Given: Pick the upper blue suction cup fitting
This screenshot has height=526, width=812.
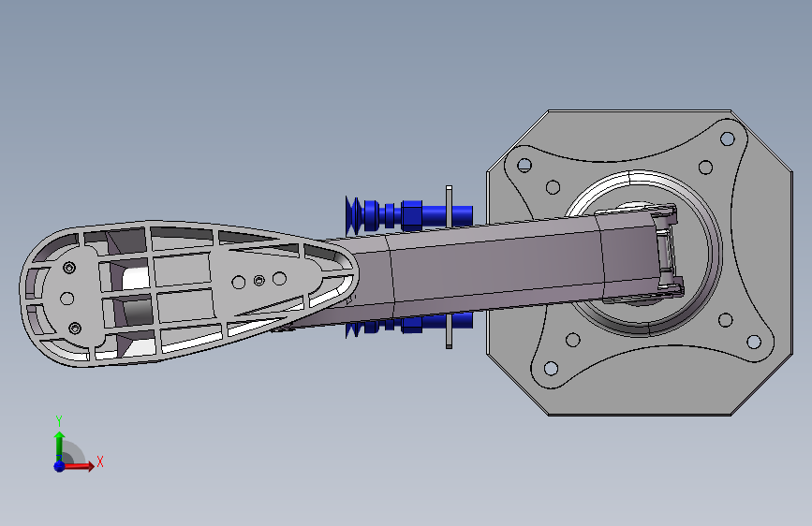Looking at the screenshot, I should point(408,214).
